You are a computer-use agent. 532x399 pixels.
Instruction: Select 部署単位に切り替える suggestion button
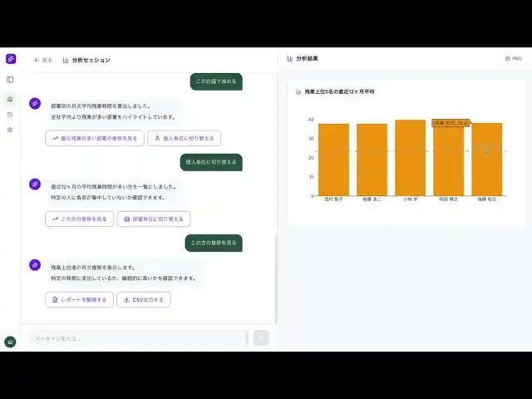point(153,219)
